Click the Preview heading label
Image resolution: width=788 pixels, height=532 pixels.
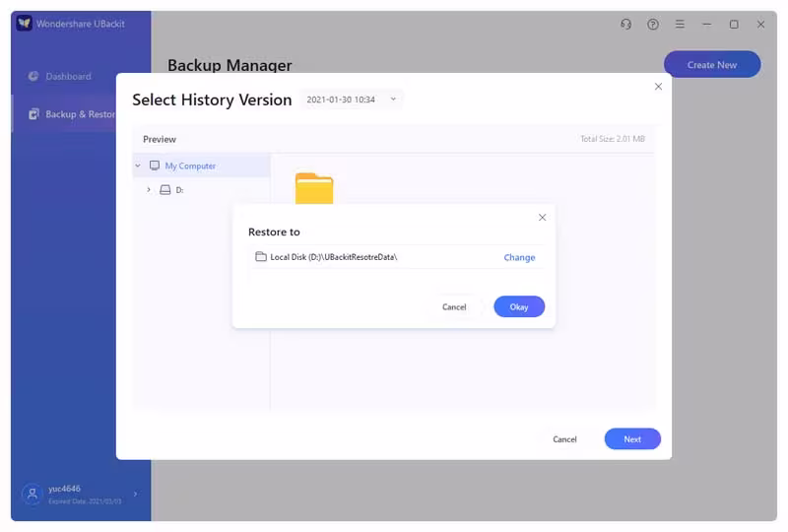pyautogui.click(x=160, y=139)
